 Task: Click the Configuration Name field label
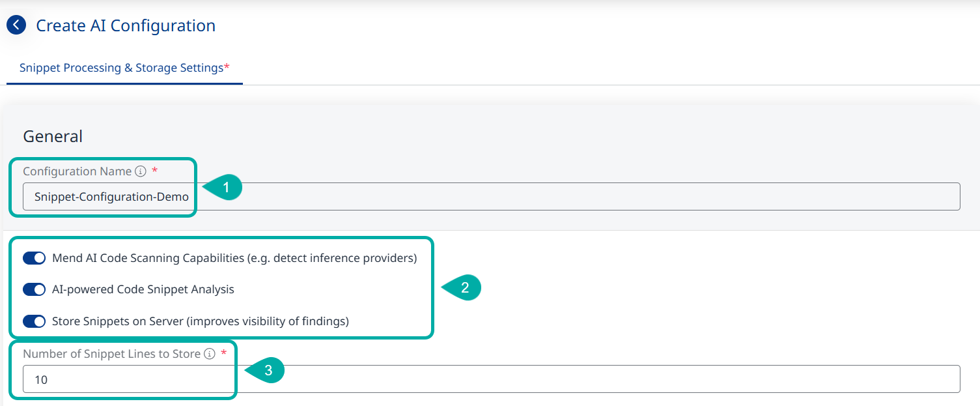(77, 171)
